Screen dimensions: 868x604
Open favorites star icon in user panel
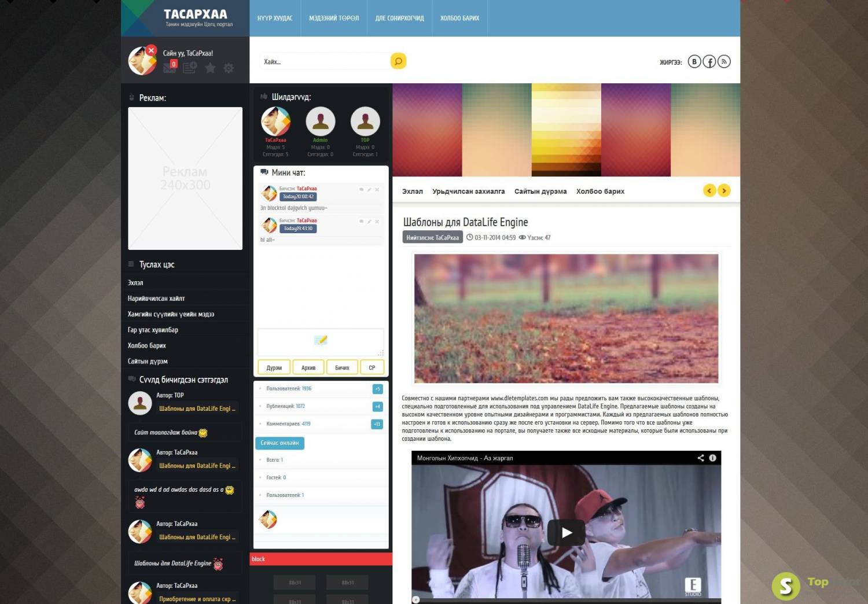tap(210, 68)
